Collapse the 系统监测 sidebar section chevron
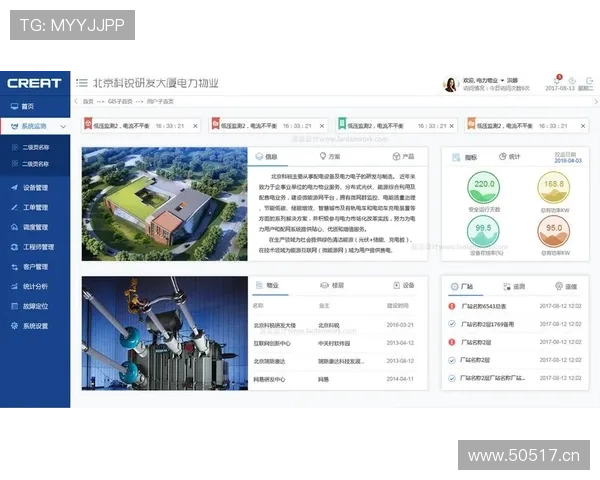The image size is (600, 480). click(63, 126)
